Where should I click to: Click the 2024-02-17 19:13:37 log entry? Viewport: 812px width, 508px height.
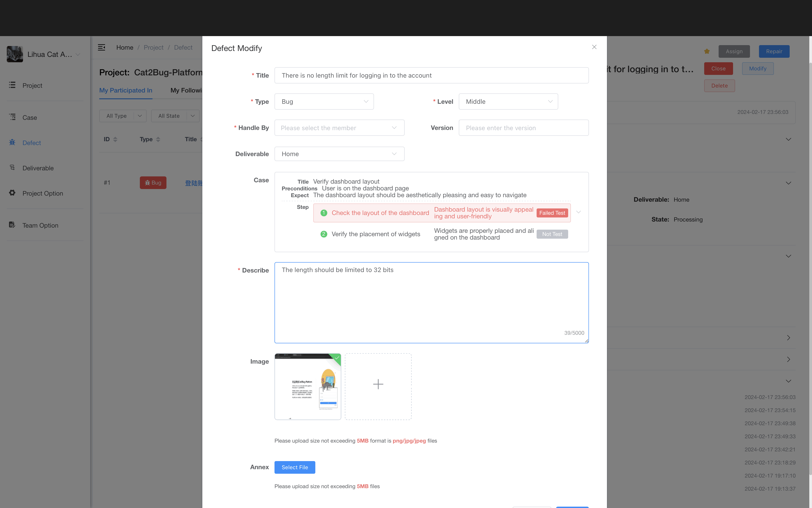click(x=770, y=489)
